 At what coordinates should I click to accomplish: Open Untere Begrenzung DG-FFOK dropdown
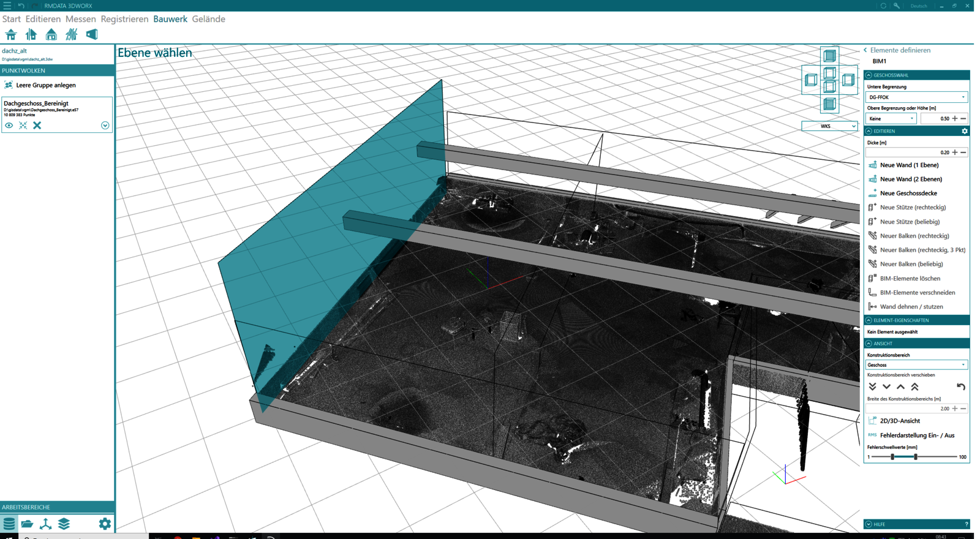tap(916, 97)
